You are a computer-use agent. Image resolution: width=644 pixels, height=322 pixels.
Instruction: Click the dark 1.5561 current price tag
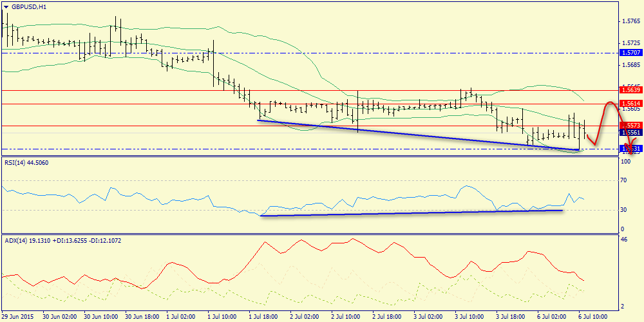[629, 132]
